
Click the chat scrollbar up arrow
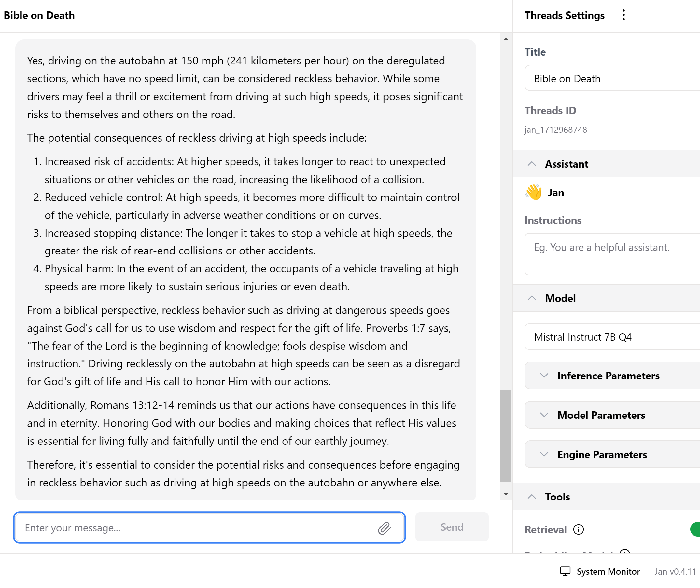click(506, 39)
